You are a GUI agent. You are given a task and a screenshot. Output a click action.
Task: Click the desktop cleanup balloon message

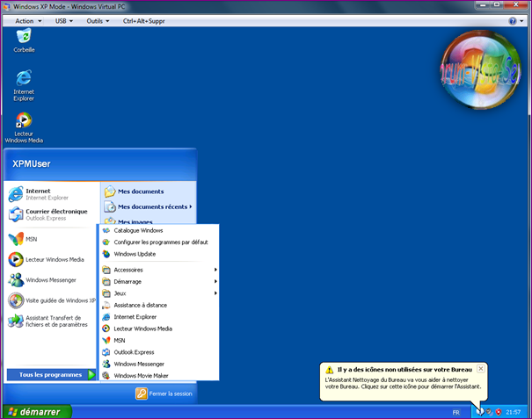tap(403, 383)
